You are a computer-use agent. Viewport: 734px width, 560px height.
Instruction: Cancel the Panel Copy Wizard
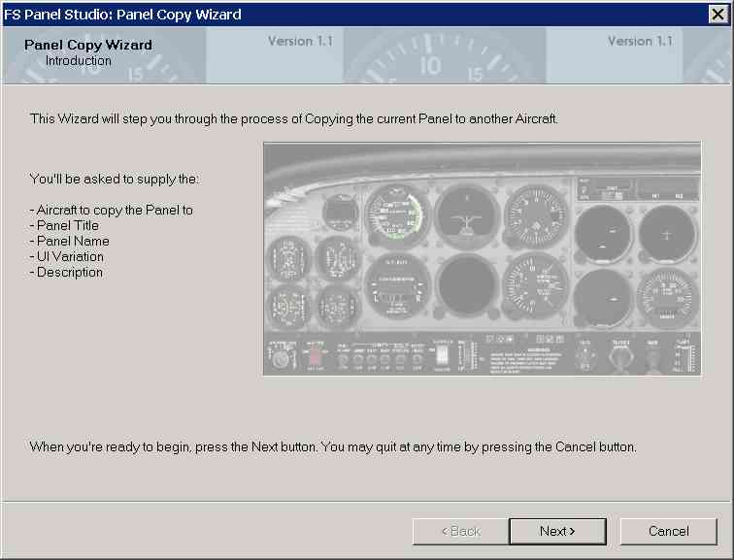[668, 531]
